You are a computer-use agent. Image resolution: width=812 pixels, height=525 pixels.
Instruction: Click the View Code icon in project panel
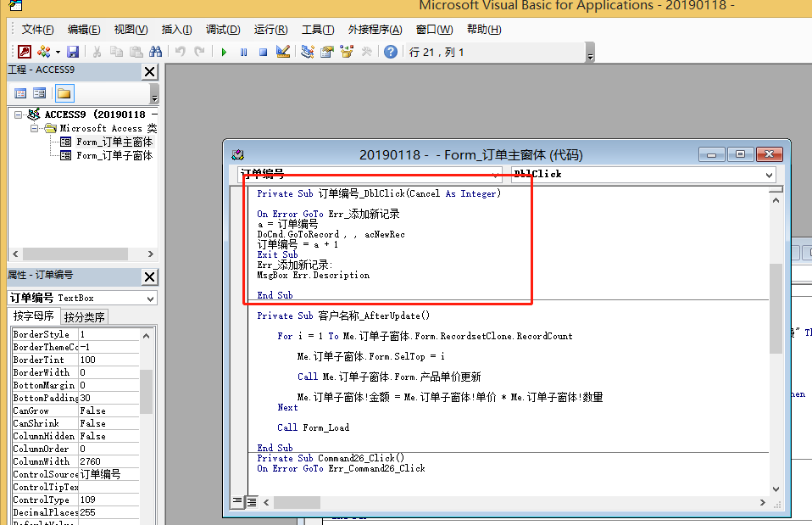click(x=20, y=93)
